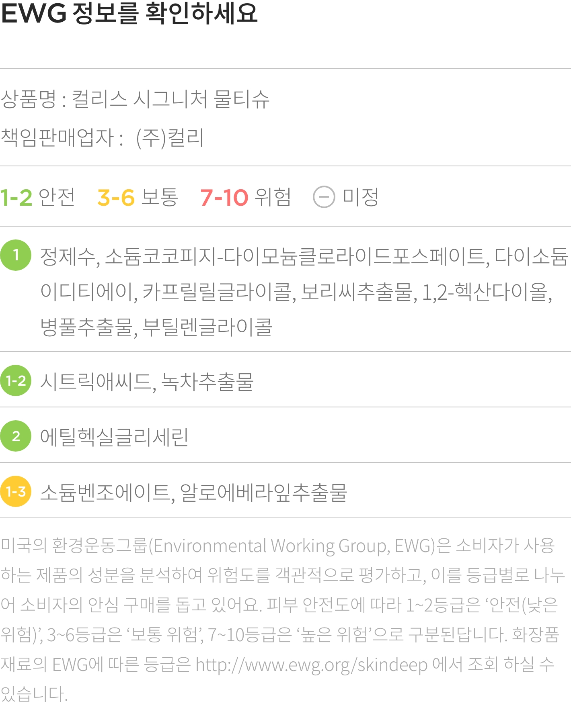Click the gray 미정 circle icon
The height and width of the screenshot is (728, 571).
coord(324,197)
